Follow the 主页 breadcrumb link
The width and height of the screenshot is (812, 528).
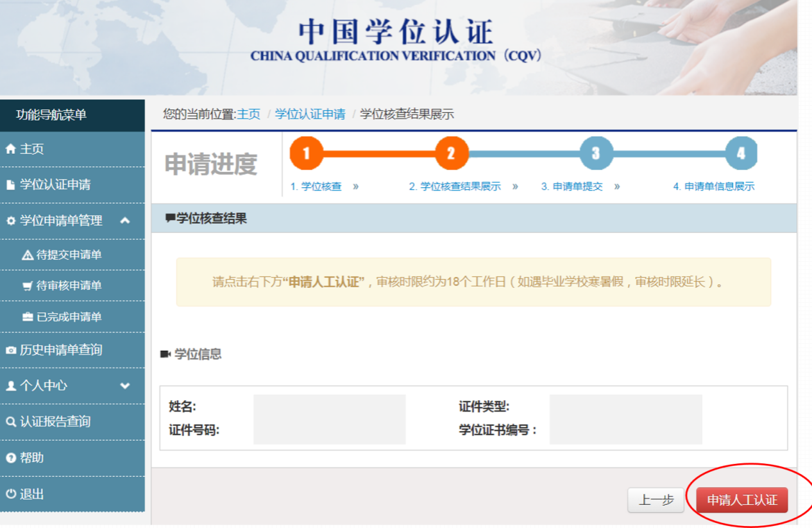coord(249,114)
